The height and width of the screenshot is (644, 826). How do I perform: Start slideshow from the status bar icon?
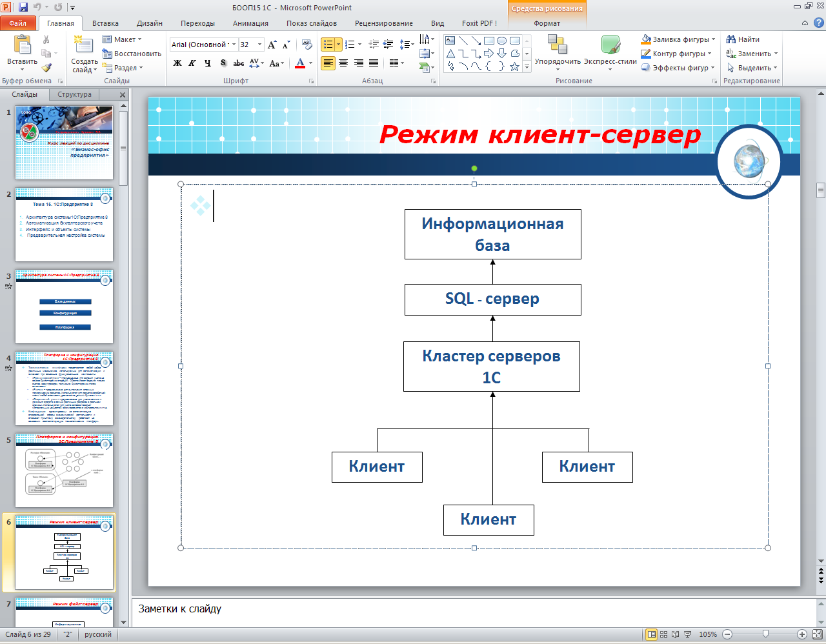pos(687,634)
